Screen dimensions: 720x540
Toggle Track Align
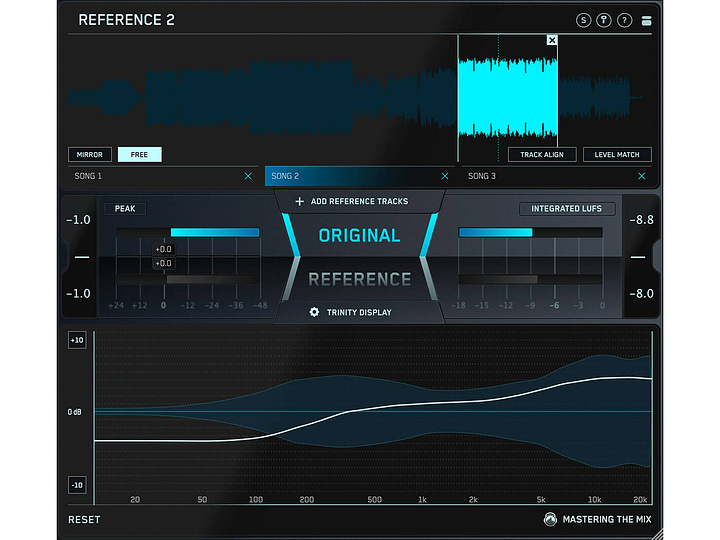[x=542, y=155]
